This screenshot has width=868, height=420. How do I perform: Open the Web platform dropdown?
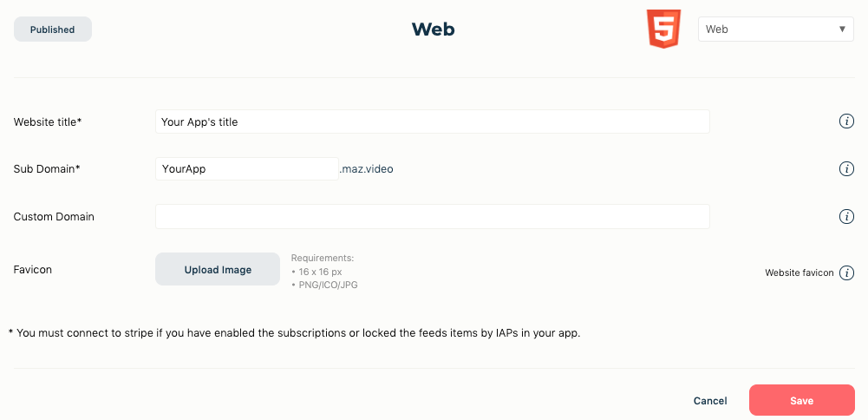[775, 29]
